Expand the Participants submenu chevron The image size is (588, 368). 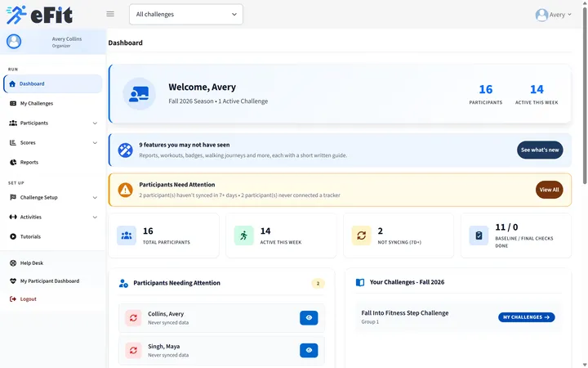95,123
